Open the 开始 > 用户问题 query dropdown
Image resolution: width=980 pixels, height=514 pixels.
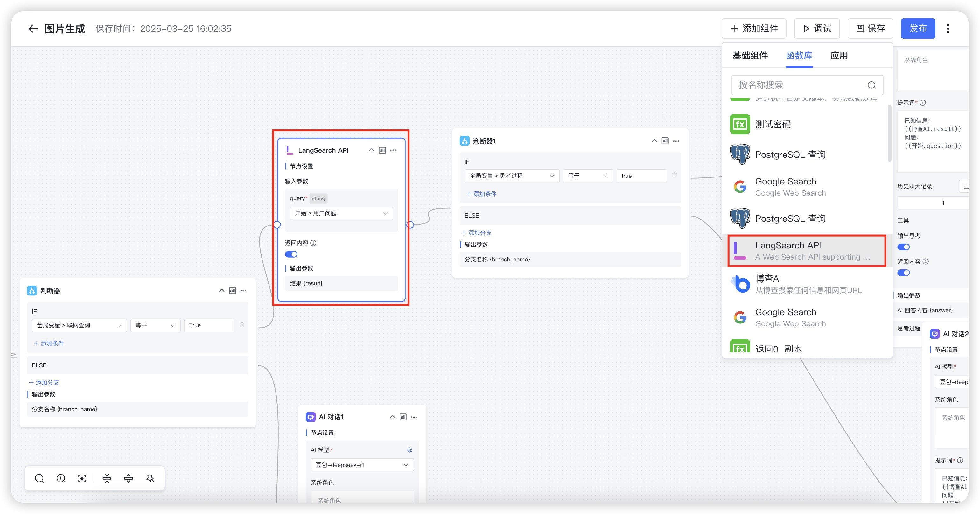click(x=341, y=213)
